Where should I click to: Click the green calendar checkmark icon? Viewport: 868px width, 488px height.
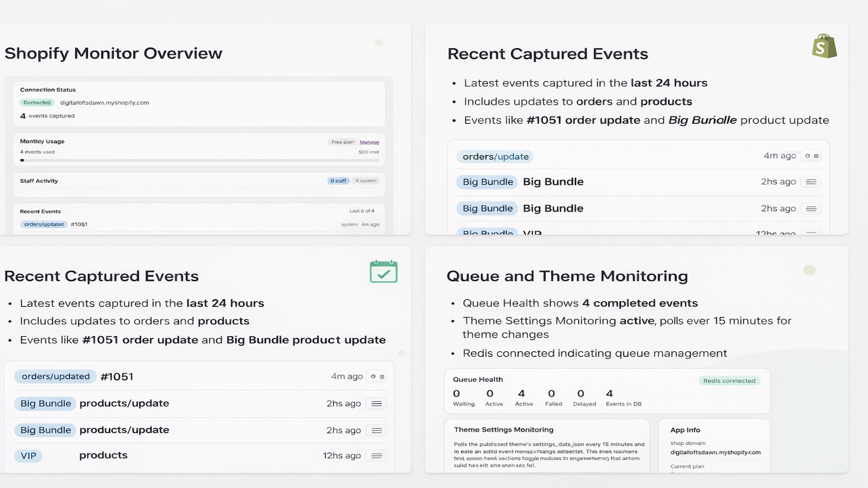384,272
